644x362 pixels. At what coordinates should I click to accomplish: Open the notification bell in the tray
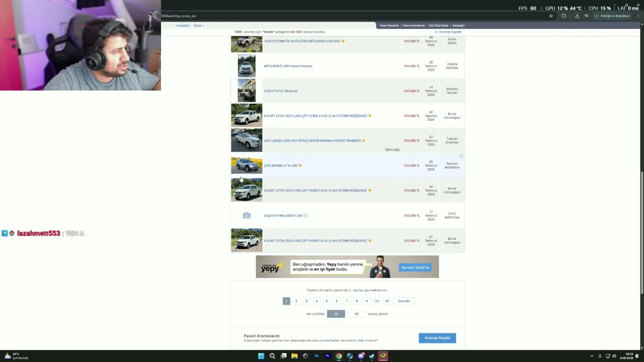(637, 356)
